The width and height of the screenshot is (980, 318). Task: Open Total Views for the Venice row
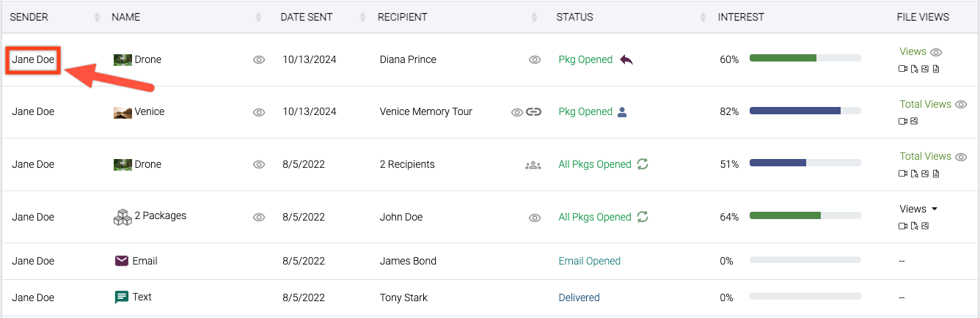click(x=925, y=104)
